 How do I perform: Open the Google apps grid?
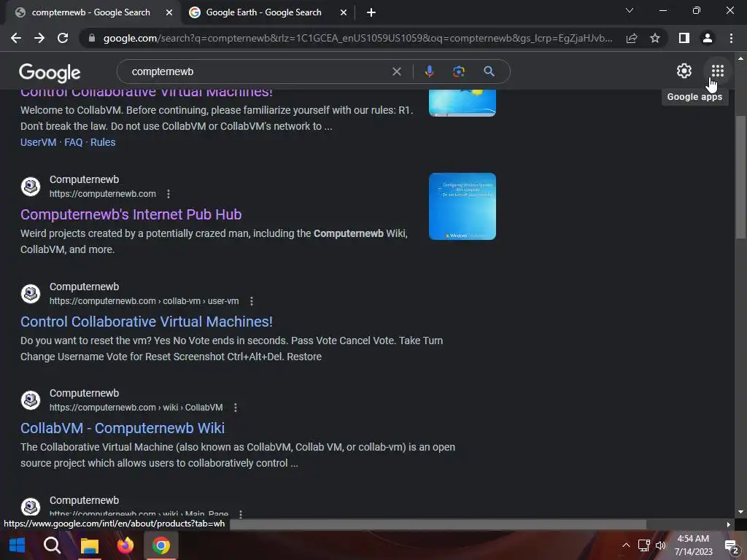point(718,71)
